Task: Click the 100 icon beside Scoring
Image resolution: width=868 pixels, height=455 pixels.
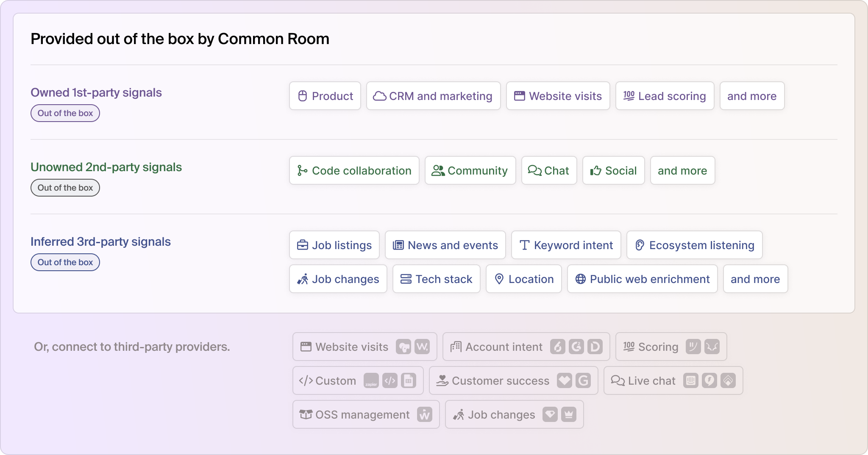Action: coord(629,347)
